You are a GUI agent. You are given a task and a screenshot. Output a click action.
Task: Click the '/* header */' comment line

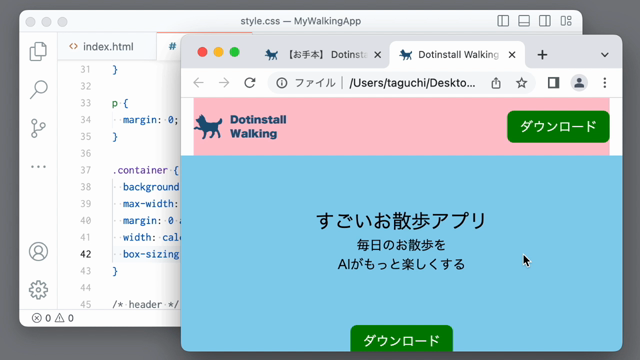tap(145, 304)
